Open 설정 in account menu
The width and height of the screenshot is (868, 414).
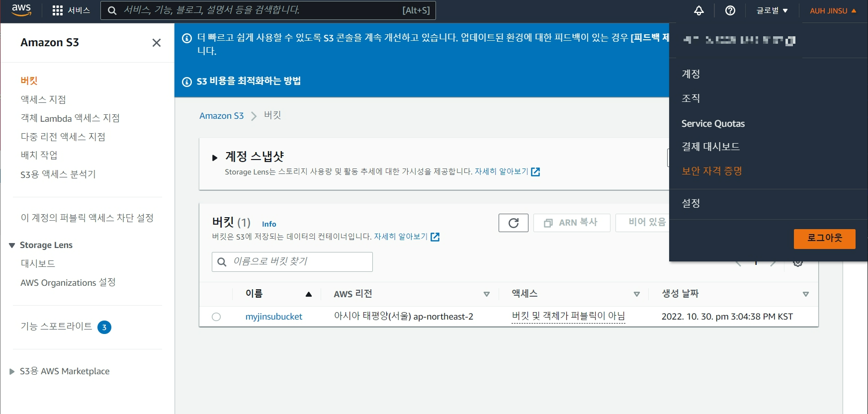691,203
